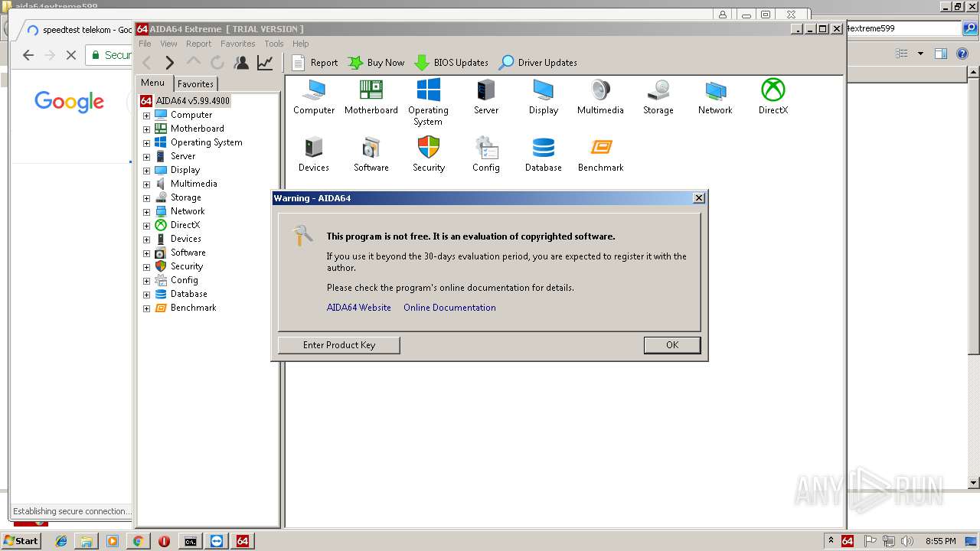
Task: Open the Online Documentation link
Action: 449,308
